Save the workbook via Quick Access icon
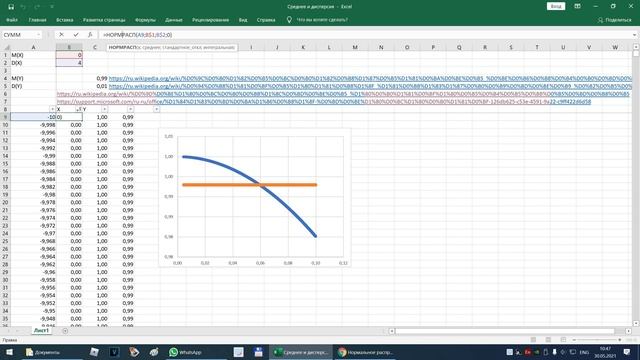 11,7
